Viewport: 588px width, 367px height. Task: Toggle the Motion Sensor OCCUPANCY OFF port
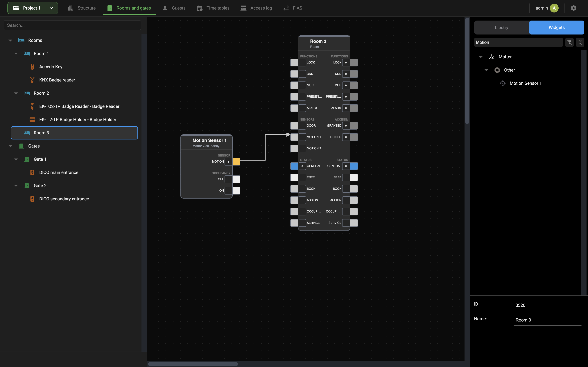[236, 179]
